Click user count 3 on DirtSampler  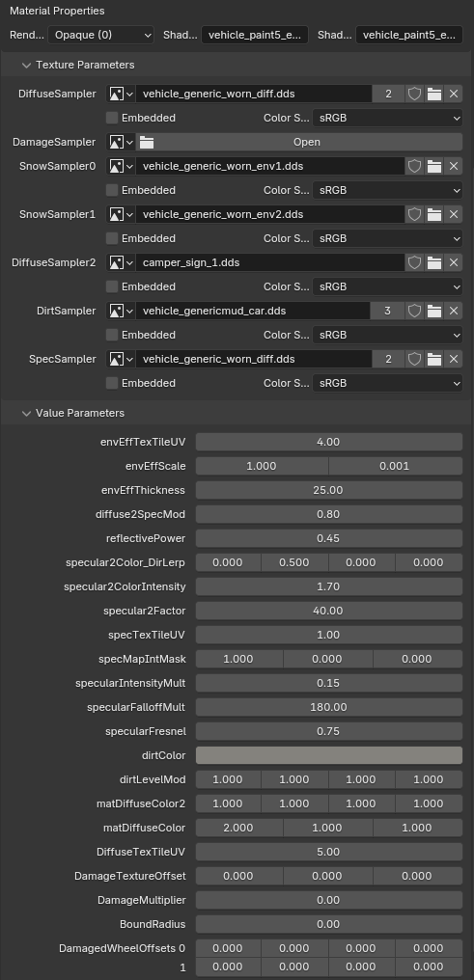(x=388, y=311)
